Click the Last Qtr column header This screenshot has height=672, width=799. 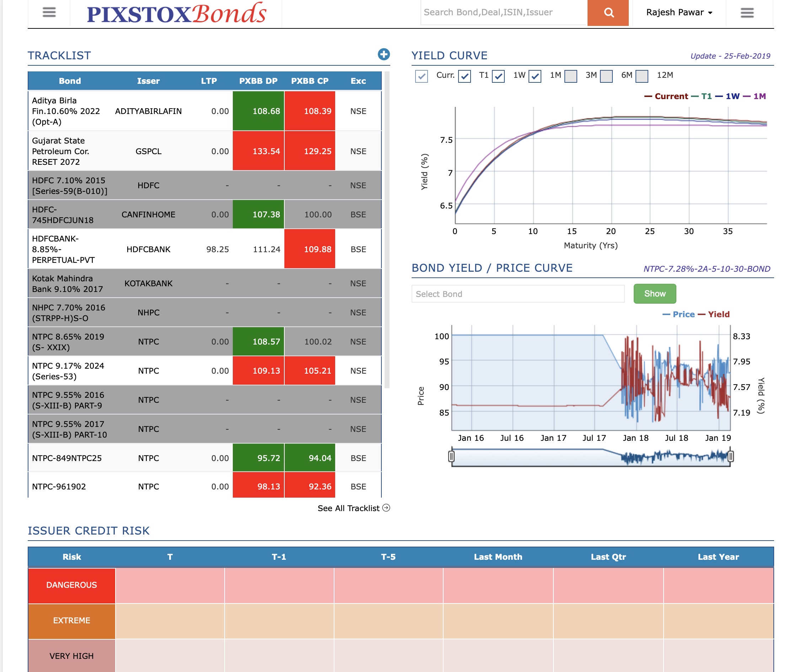[x=608, y=557]
